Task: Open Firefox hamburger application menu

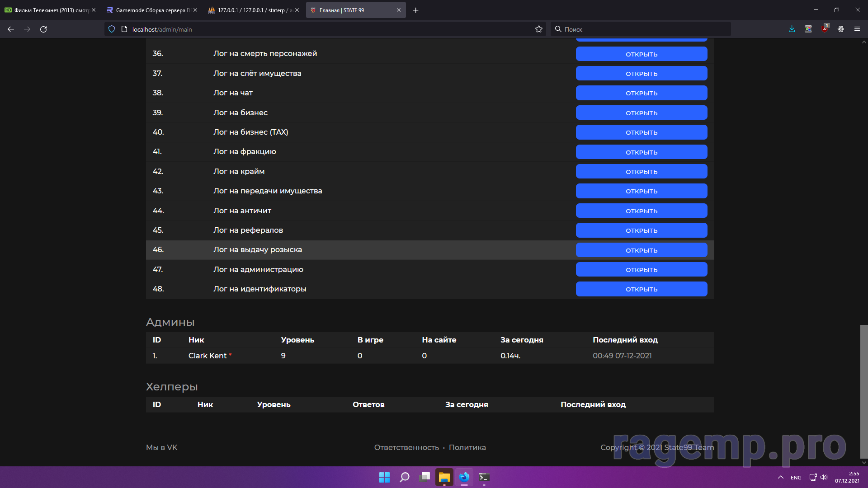Action: pyautogui.click(x=857, y=29)
